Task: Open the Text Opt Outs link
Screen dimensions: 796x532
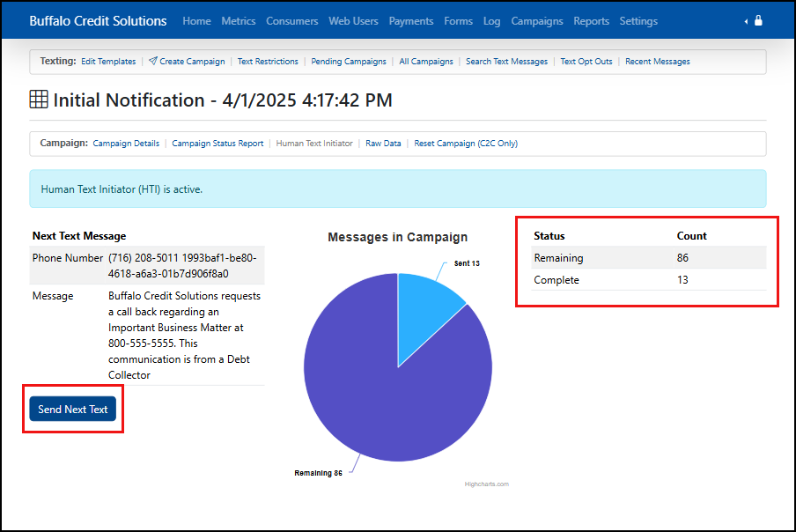Action: click(x=586, y=62)
